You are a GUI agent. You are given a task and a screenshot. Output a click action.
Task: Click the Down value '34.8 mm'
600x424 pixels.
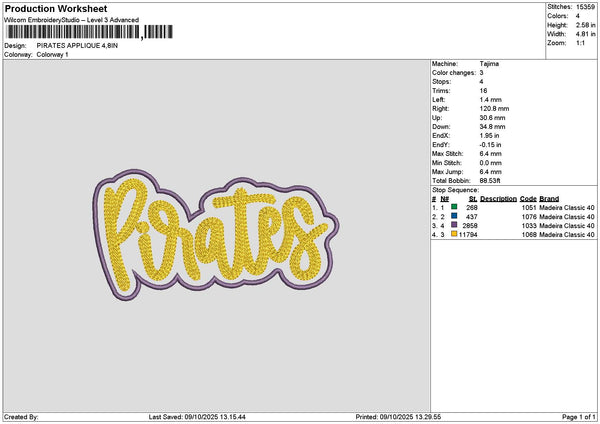click(492, 127)
